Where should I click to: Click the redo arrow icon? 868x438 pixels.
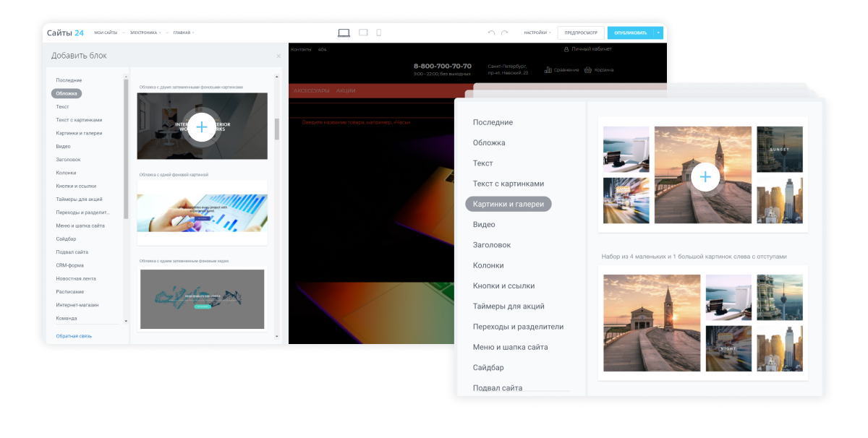[505, 33]
